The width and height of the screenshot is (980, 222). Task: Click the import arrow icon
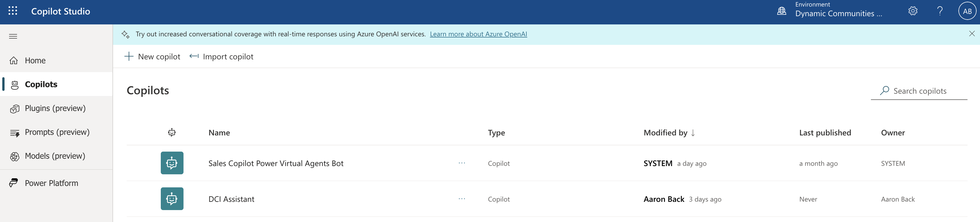tap(194, 56)
